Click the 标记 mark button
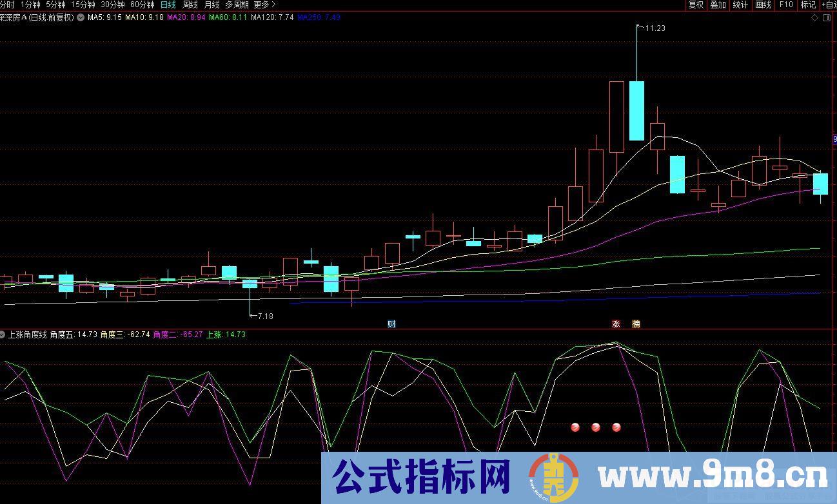 point(808,5)
